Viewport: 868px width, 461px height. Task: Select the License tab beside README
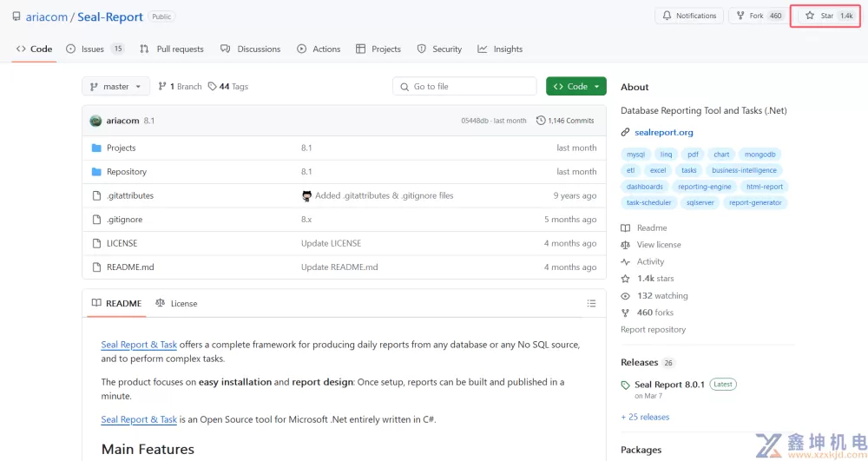(176, 304)
